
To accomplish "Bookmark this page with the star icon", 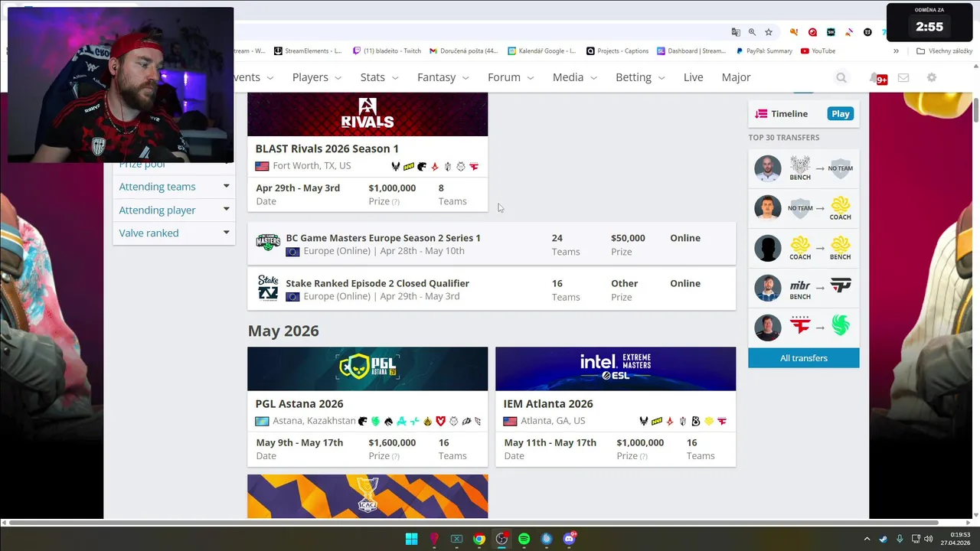I will [x=769, y=32].
